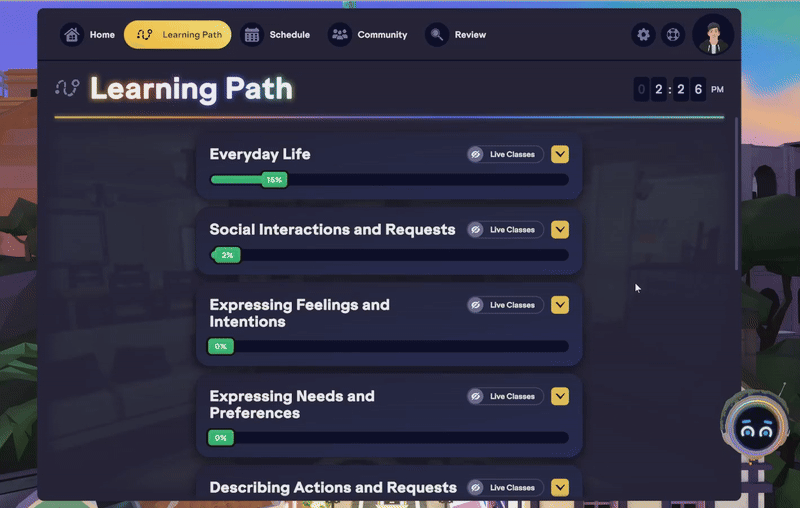The width and height of the screenshot is (800, 508).
Task: Click the Review magnifier icon
Action: (437, 35)
